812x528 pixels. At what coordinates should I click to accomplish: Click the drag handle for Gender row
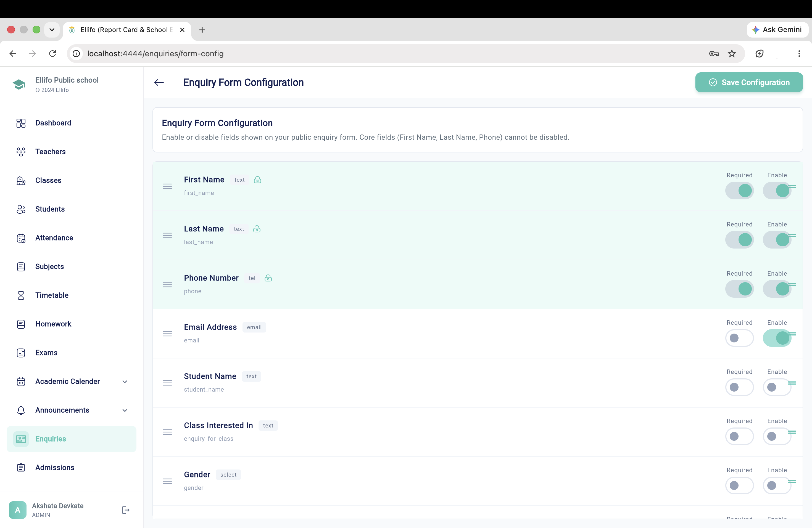pyautogui.click(x=167, y=481)
